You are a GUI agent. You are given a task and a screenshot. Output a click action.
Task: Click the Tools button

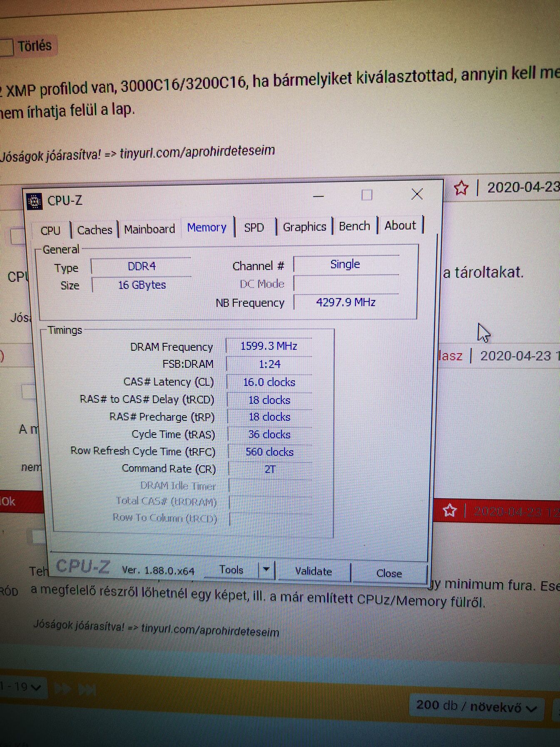[x=231, y=570]
